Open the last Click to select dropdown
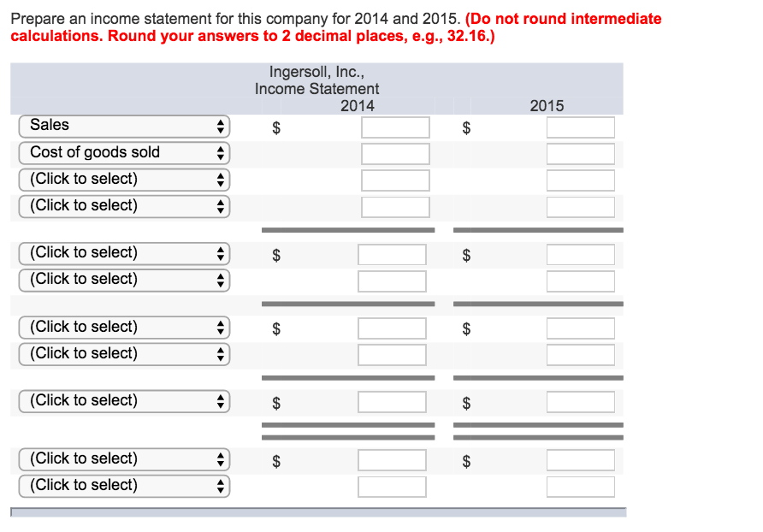Screen dimensions: 763x532 124,487
